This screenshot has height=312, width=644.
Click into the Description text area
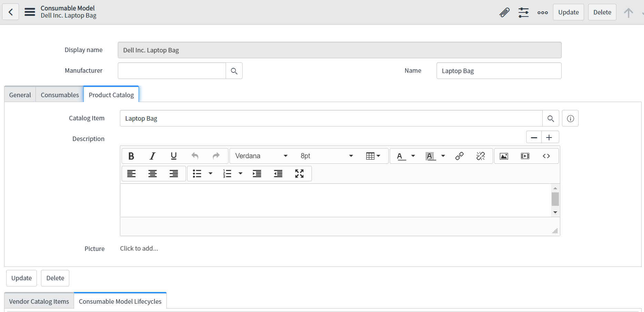coord(336,200)
